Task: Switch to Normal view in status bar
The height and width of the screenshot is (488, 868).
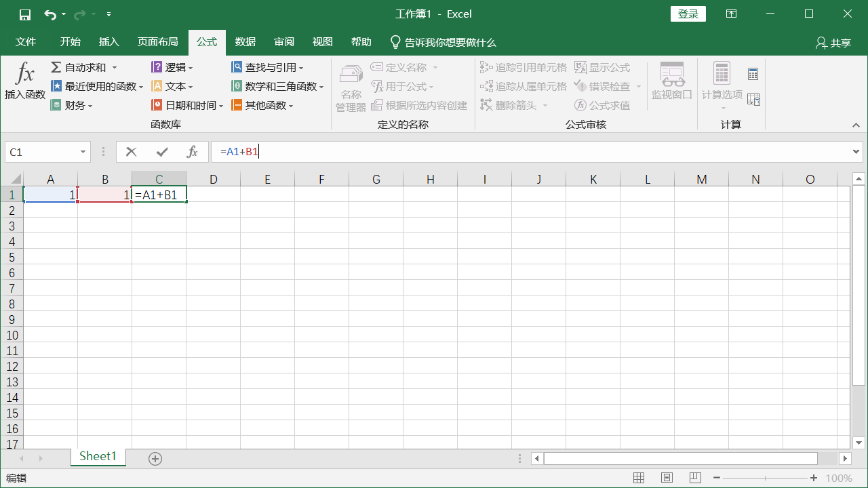Action: click(639, 479)
